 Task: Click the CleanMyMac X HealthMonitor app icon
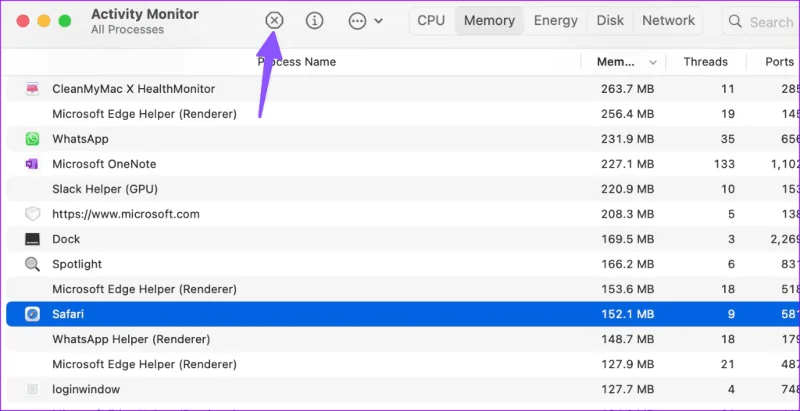tap(32, 89)
